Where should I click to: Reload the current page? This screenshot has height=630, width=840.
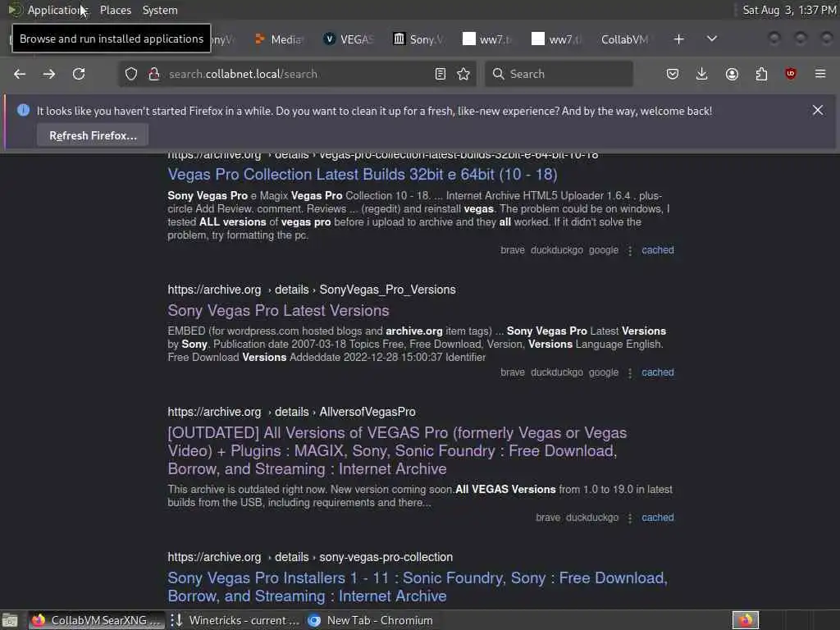point(79,74)
